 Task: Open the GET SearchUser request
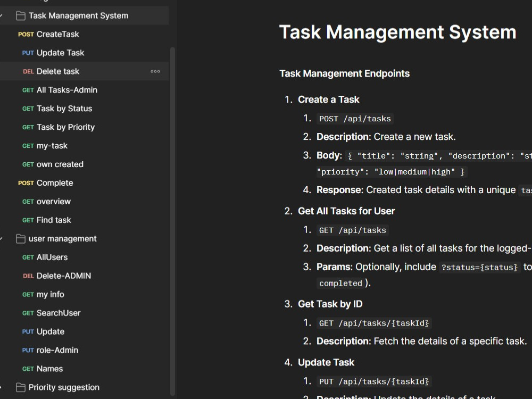coord(84,313)
